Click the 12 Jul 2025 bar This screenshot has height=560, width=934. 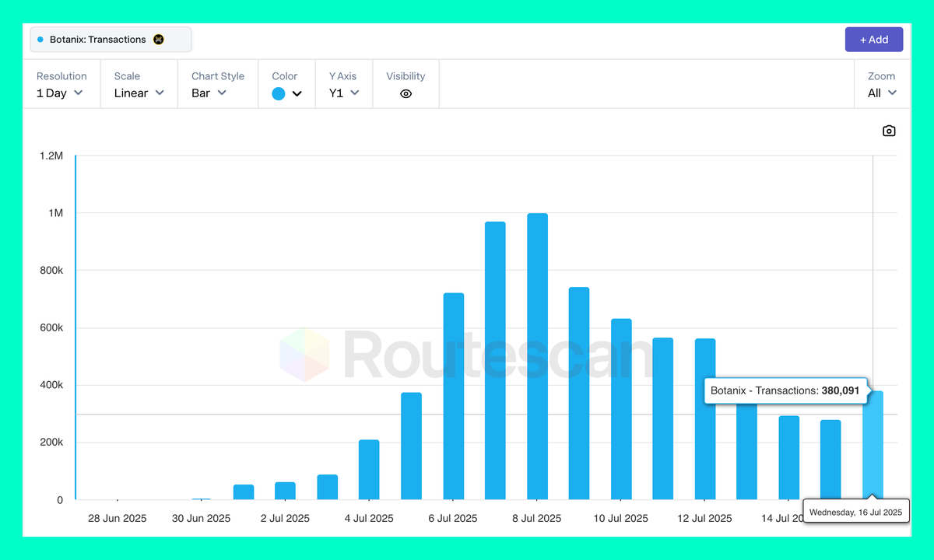pos(705,419)
